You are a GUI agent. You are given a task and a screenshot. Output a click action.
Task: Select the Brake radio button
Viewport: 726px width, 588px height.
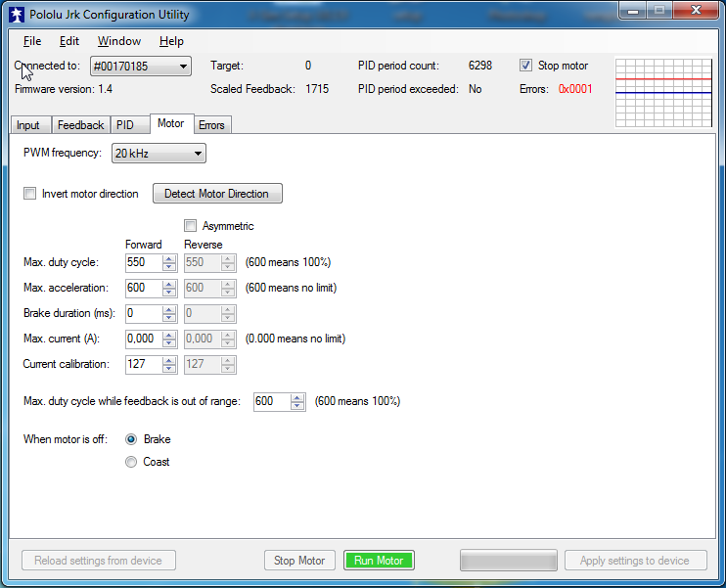pos(131,439)
